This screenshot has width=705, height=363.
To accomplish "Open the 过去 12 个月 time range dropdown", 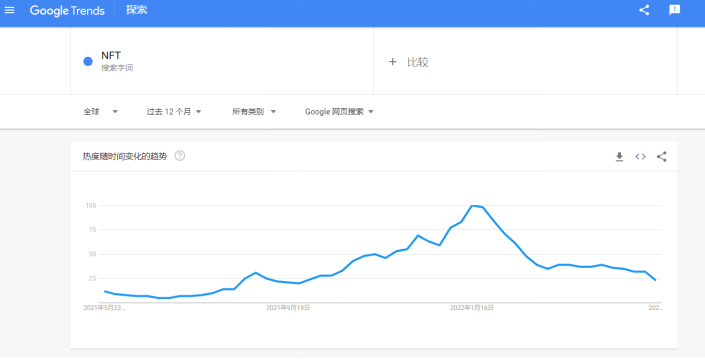I will [x=174, y=112].
